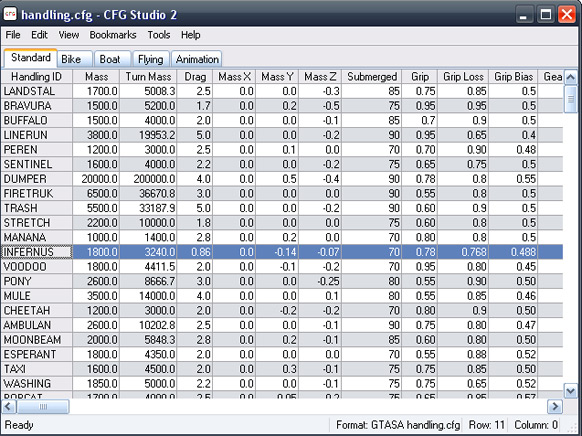Select the MANANA row header
This screenshot has height=436, width=582.
pos(36,237)
